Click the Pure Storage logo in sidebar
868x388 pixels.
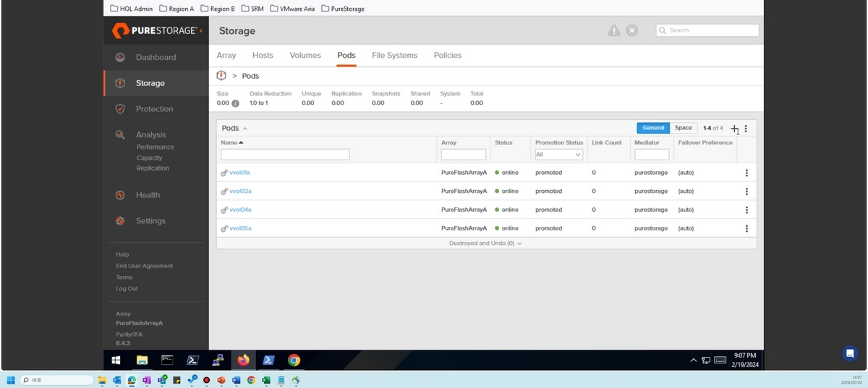[x=156, y=31]
